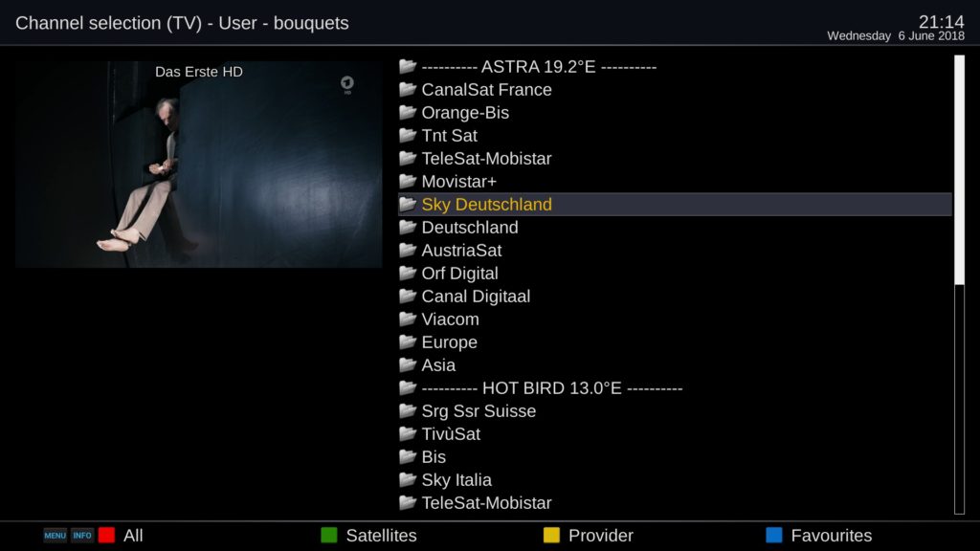
Task: Click folder icon beside Movistar+
Action: [408, 181]
